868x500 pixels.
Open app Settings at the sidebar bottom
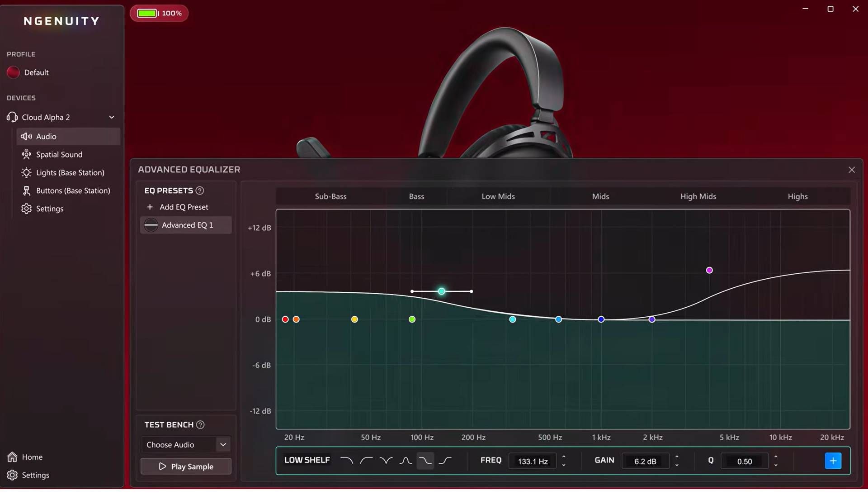tap(28, 475)
